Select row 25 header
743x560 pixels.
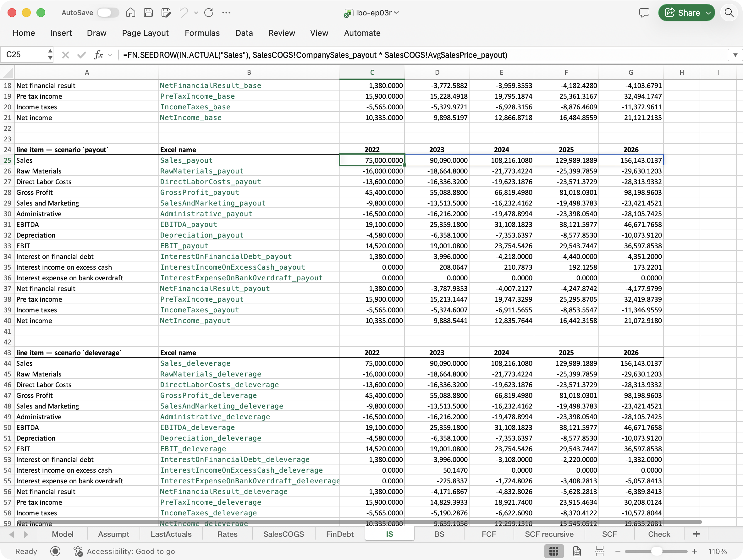coord(8,160)
